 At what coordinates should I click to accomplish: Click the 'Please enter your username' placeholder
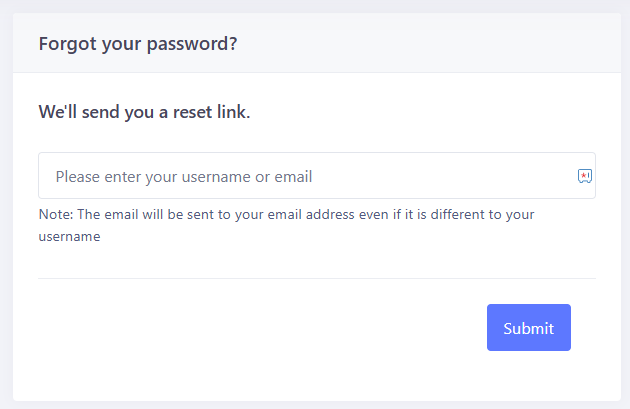(x=184, y=177)
